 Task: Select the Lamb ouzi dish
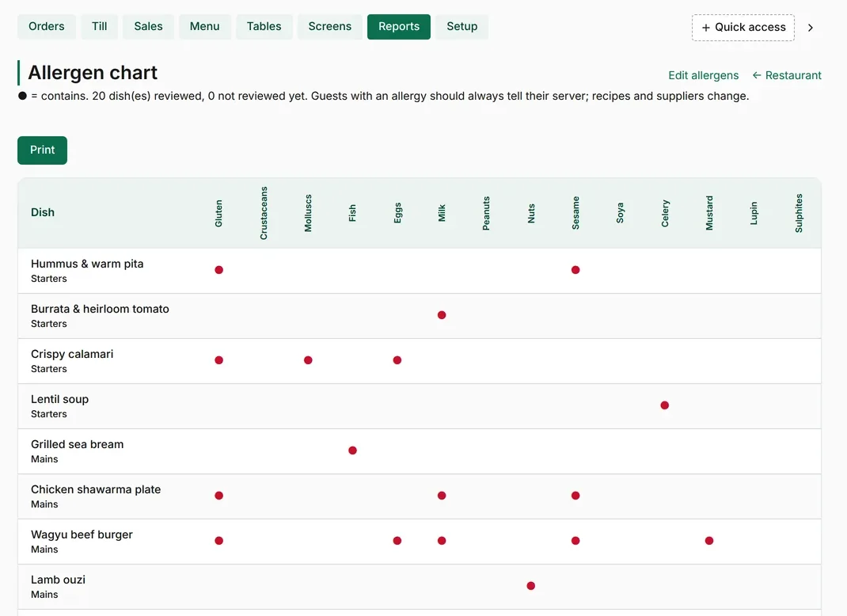[x=58, y=580]
